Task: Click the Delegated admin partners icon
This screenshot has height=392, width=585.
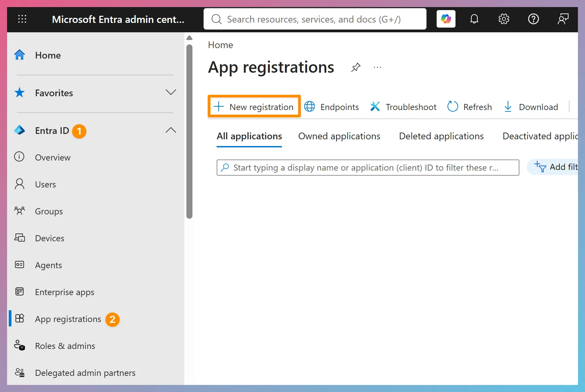Action: (x=20, y=372)
